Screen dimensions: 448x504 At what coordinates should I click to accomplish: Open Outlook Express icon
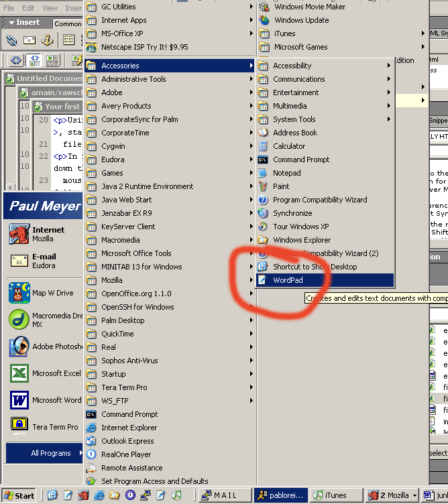pos(91,441)
